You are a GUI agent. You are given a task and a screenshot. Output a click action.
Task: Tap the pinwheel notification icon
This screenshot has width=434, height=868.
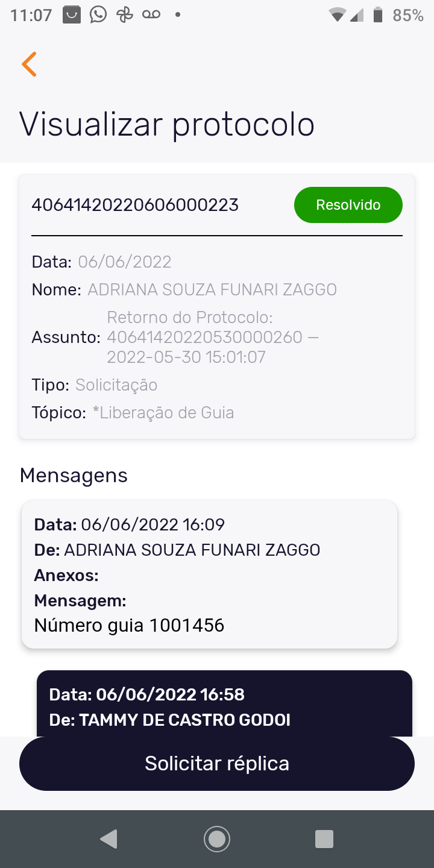125,14
